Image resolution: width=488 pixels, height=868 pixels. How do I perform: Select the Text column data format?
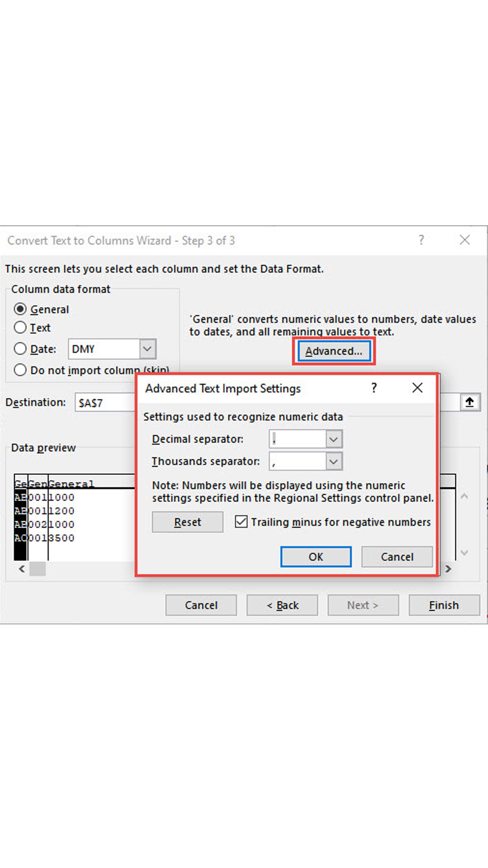pyautogui.click(x=20, y=327)
